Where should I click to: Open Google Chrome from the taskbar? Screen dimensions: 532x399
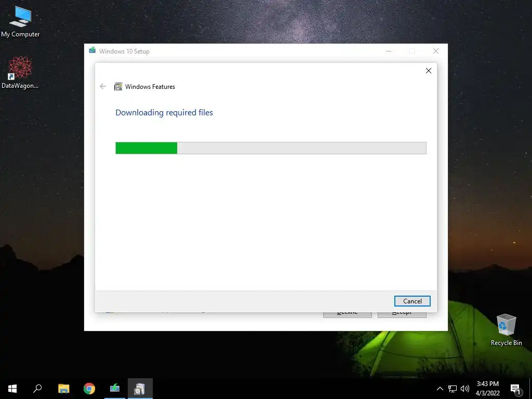pos(89,389)
